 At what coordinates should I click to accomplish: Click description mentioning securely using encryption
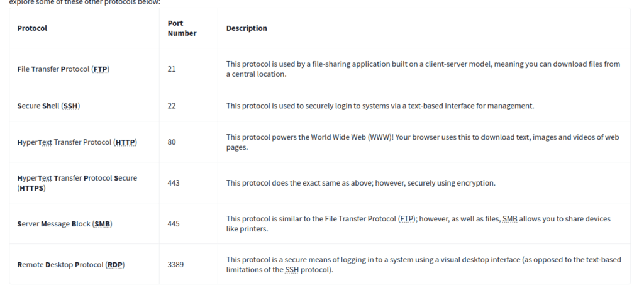tap(361, 183)
